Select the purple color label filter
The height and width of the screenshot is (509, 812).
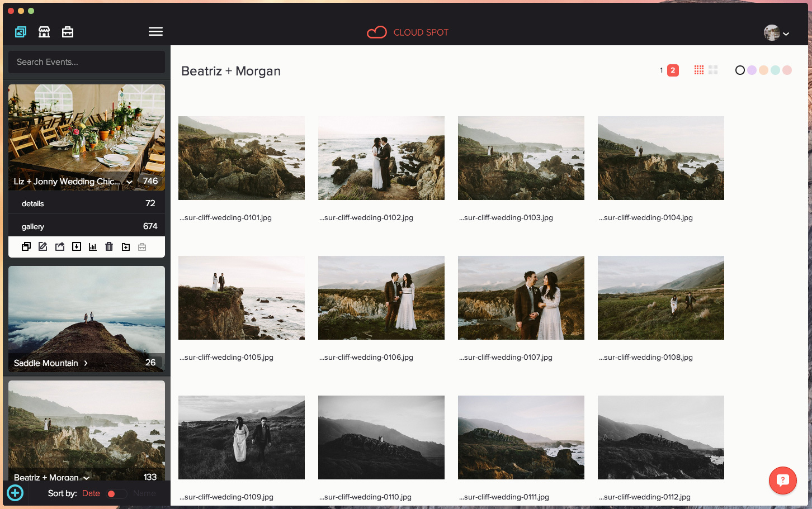pyautogui.click(x=752, y=70)
